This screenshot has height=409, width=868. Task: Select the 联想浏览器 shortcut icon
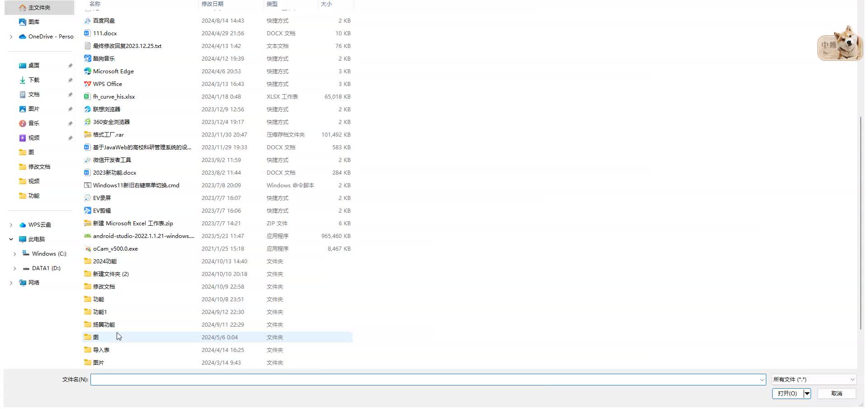[88, 109]
